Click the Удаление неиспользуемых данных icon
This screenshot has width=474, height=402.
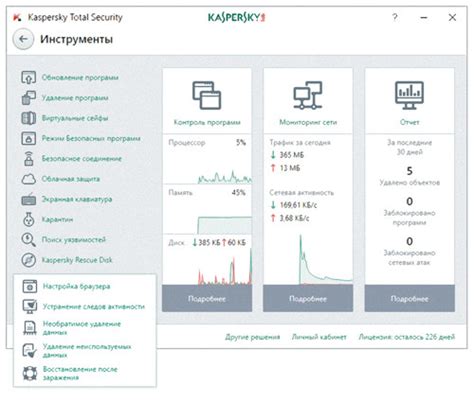(x=30, y=351)
